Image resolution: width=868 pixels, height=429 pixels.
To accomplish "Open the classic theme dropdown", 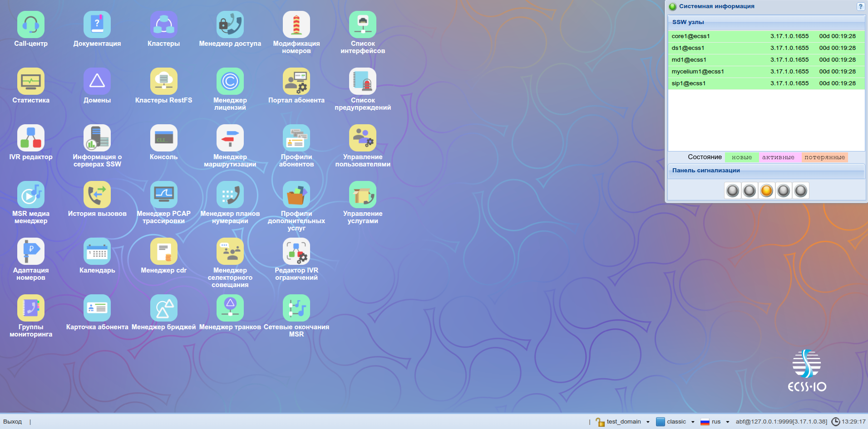I will (x=676, y=422).
